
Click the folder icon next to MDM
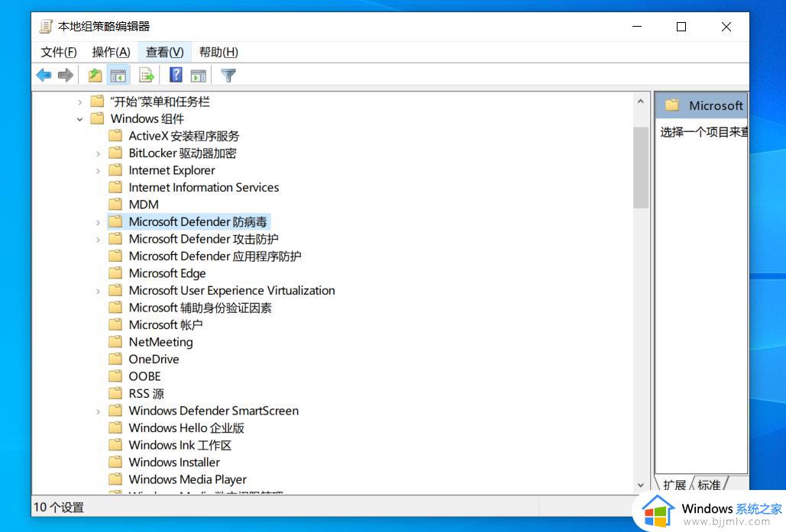tap(116, 205)
